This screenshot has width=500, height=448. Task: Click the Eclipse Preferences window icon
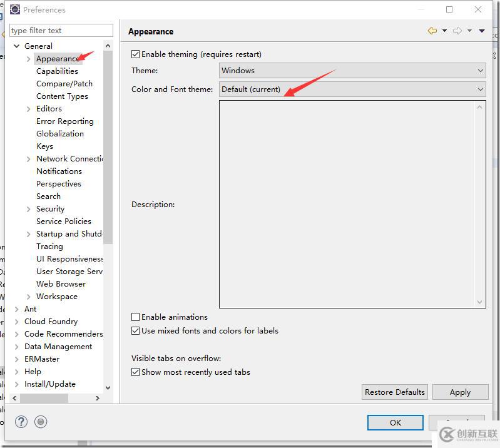coord(14,9)
